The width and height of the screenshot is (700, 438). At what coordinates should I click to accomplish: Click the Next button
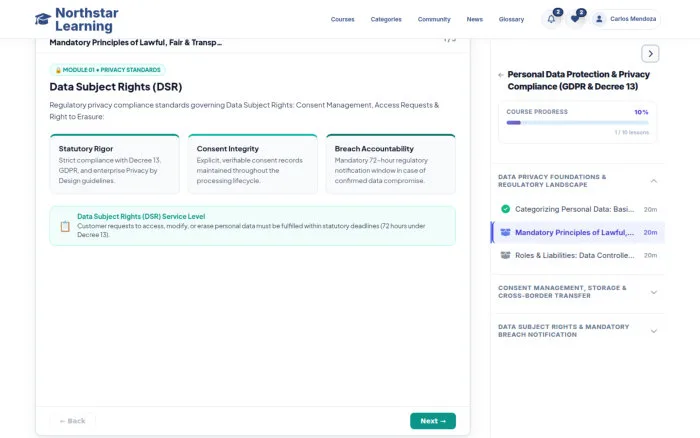(433, 421)
